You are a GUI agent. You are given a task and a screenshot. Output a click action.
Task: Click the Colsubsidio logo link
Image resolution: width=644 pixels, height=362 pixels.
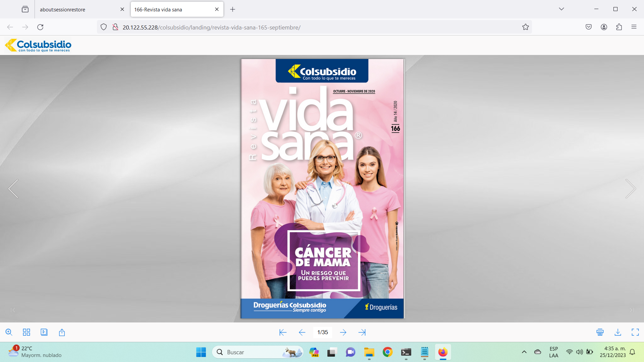click(x=38, y=45)
